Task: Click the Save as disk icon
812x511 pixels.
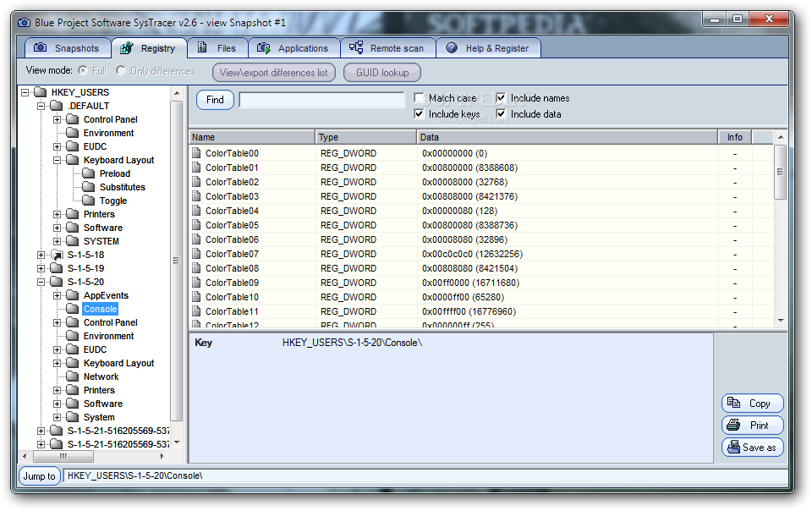Action: point(733,447)
